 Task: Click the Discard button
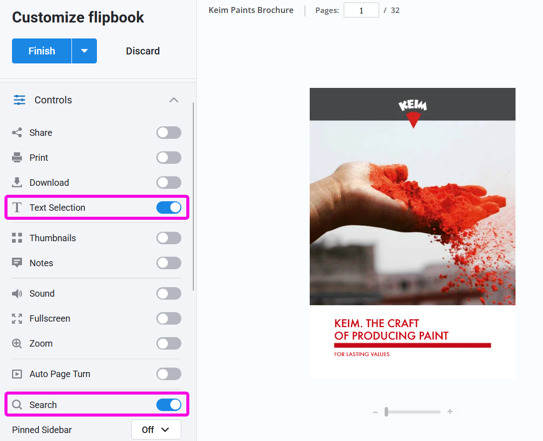(143, 51)
